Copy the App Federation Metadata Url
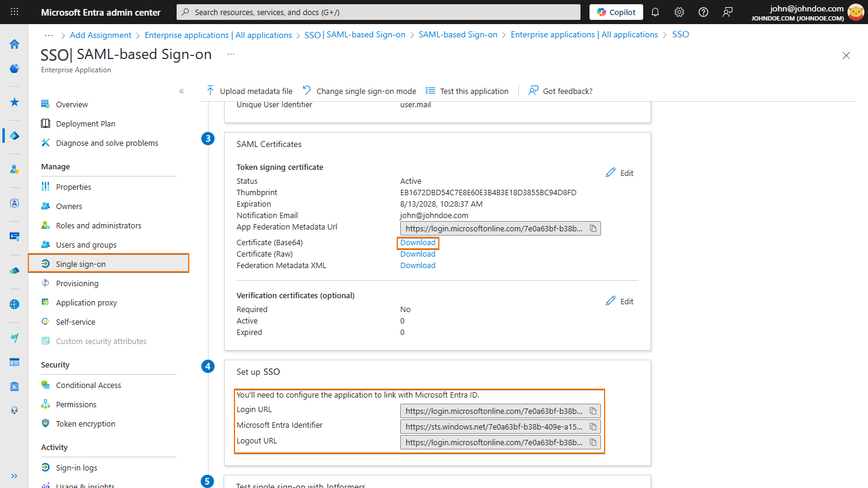868x488 pixels. tap(593, 228)
